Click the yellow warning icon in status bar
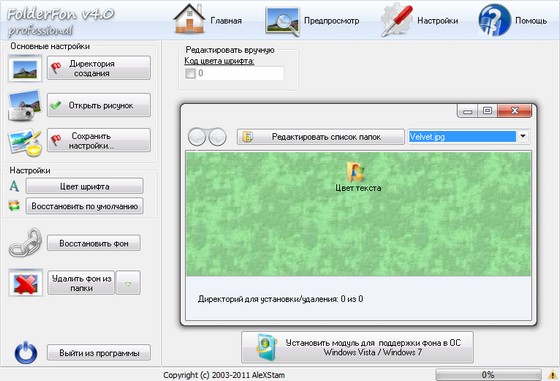Screen dimensions: 560x381 (552, 375)
